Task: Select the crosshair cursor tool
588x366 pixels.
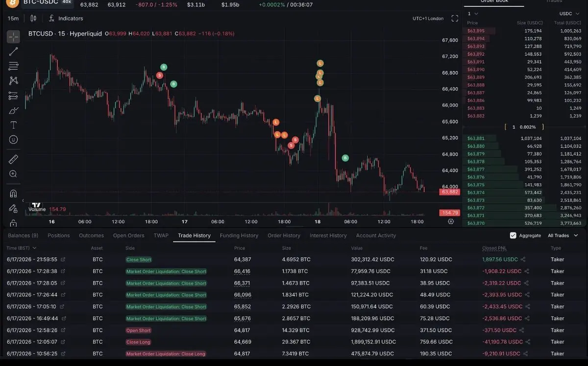Action: pyautogui.click(x=13, y=36)
